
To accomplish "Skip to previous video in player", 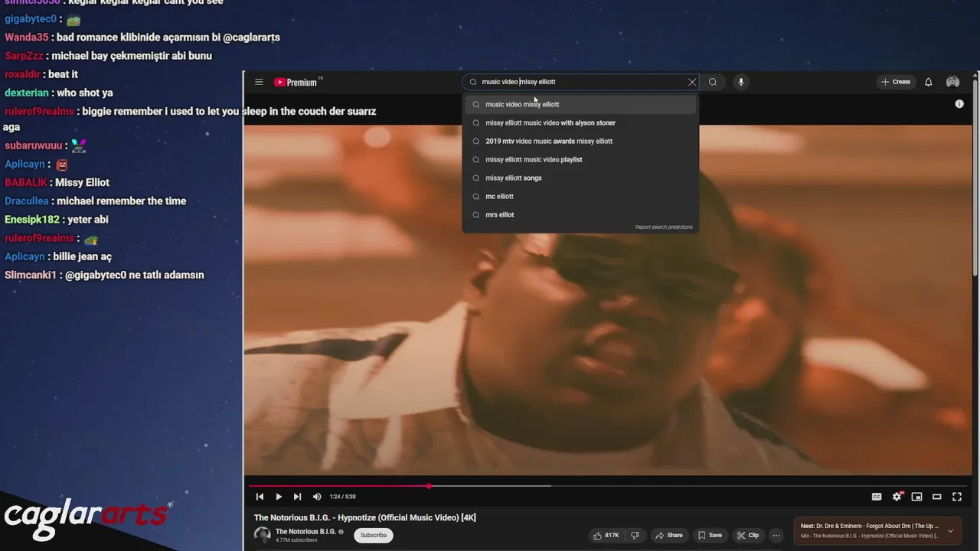I will 260,497.
